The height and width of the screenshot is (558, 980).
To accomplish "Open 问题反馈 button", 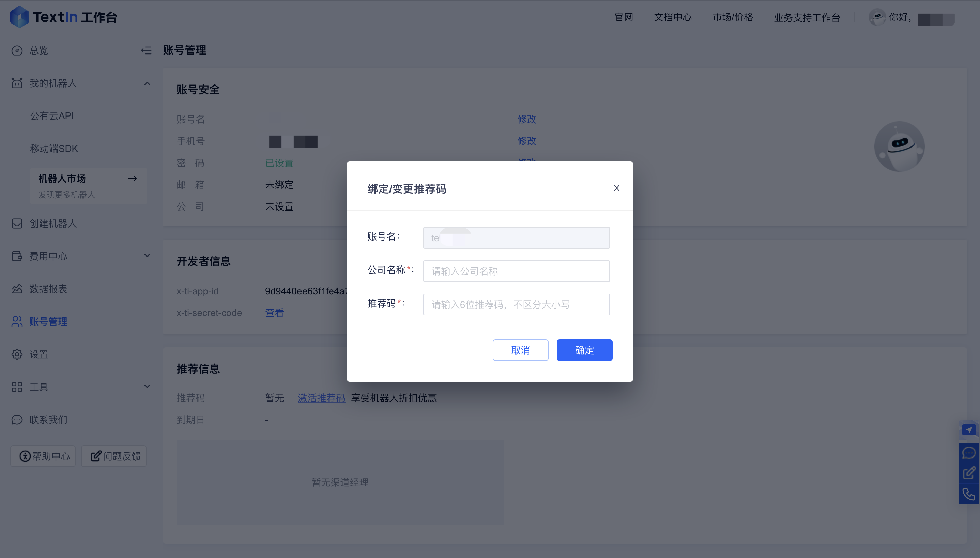I will click(x=114, y=456).
